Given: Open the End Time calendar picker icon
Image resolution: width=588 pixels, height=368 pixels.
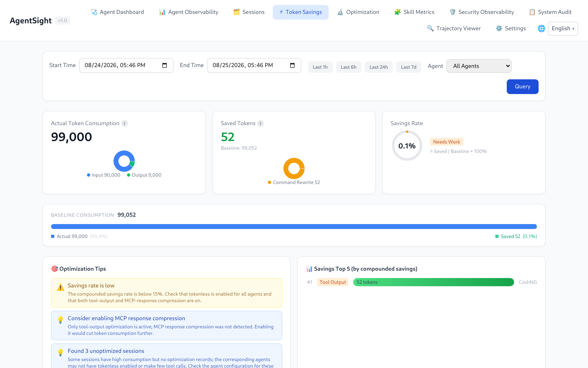Looking at the screenshot, I should (292, 65).
